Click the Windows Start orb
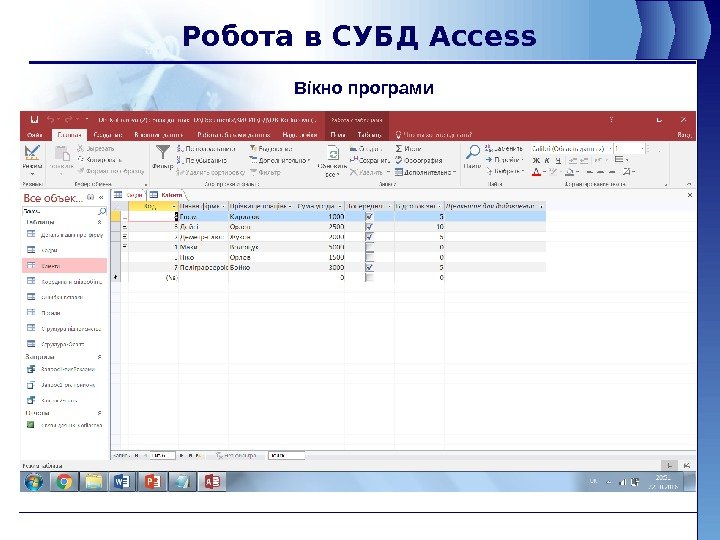 click(x=34, y=482)
